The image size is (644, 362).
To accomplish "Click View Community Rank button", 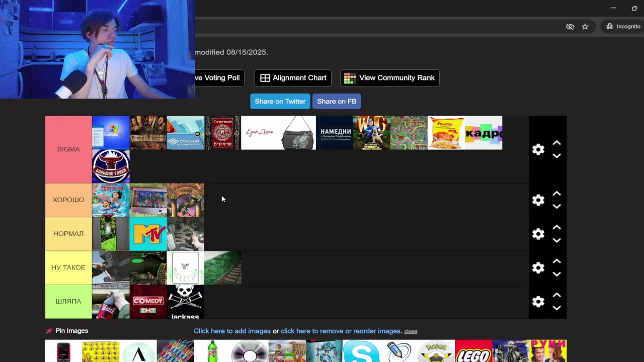I will tap(390, 78).
